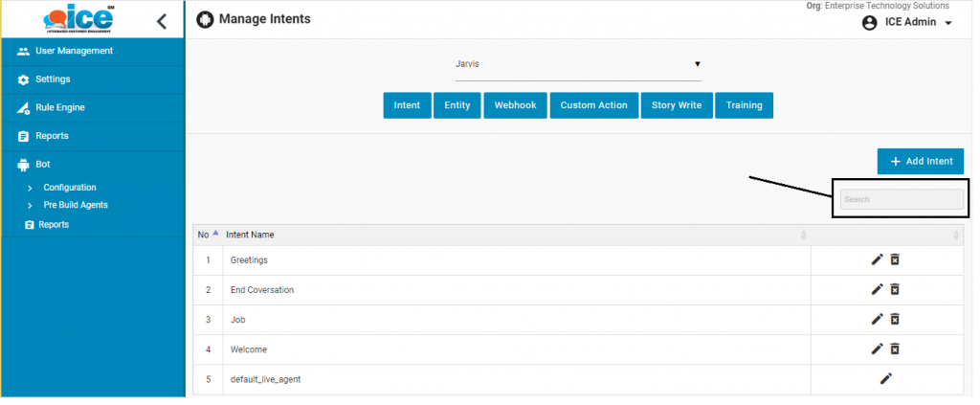This screenshot has height=405, width=980.
Task: Collapse the sidebar with the back chevron
Action: click(x=162, y=21)
